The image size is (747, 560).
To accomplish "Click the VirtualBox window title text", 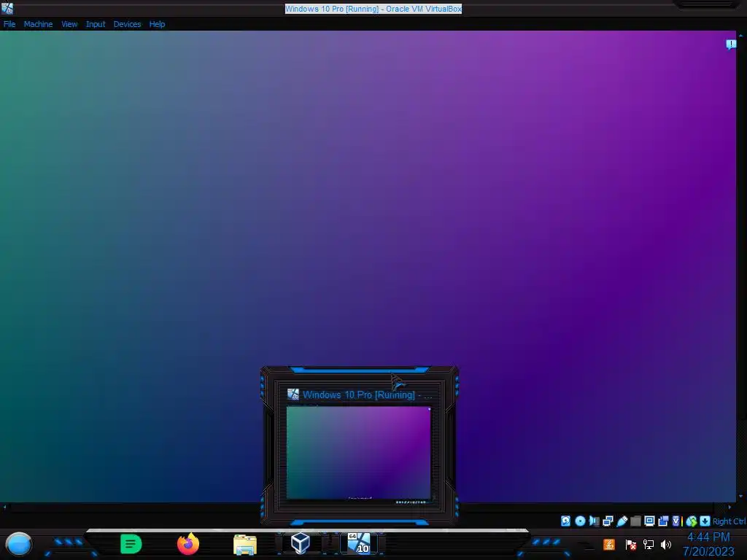I will 373,9.
